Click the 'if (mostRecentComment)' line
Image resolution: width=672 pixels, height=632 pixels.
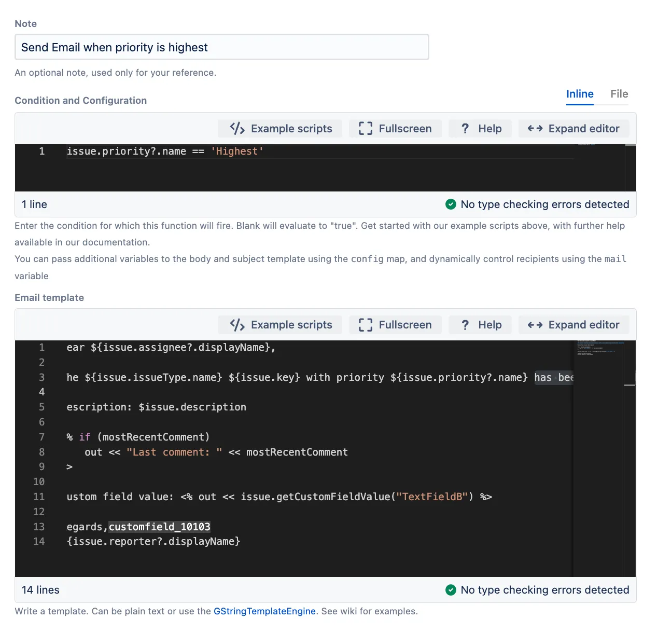pyautogui.click(x=138, y=437)
